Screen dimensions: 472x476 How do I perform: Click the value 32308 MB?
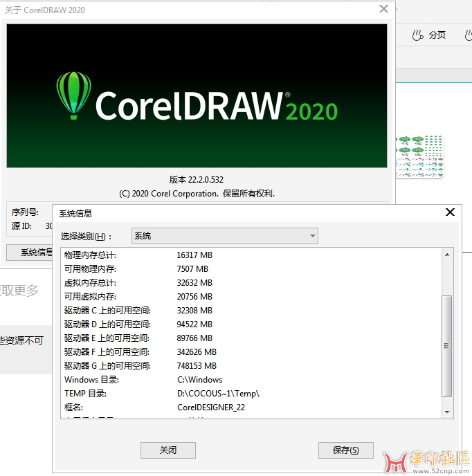point(194,311)
